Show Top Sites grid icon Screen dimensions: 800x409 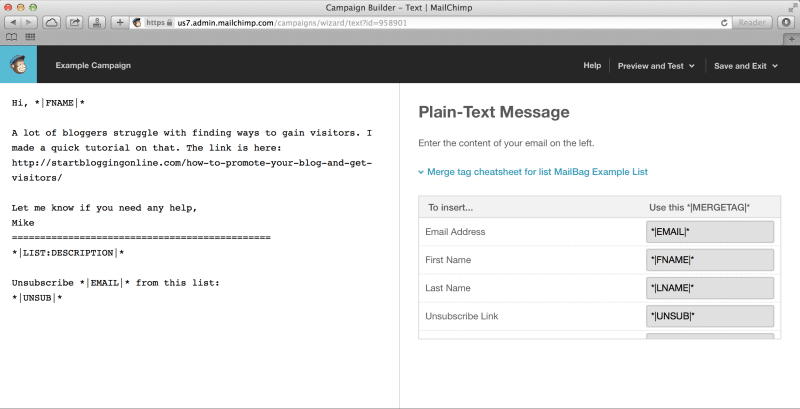pos(30,37)
